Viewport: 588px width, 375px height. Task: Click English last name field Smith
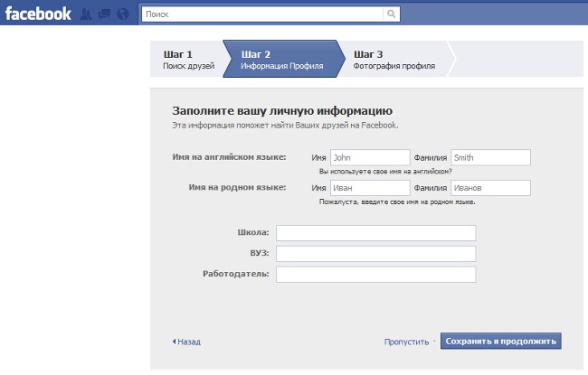tap(491, 157)
